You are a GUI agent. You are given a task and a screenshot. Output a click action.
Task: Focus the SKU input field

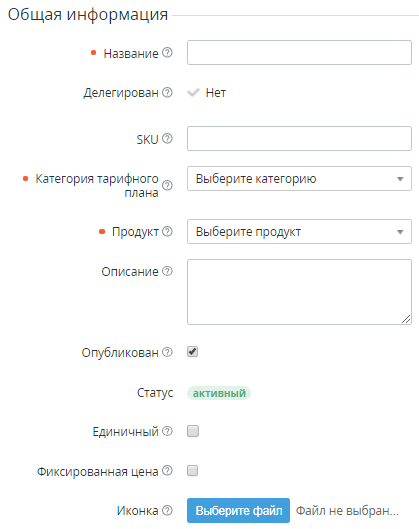tap(299, 139)
